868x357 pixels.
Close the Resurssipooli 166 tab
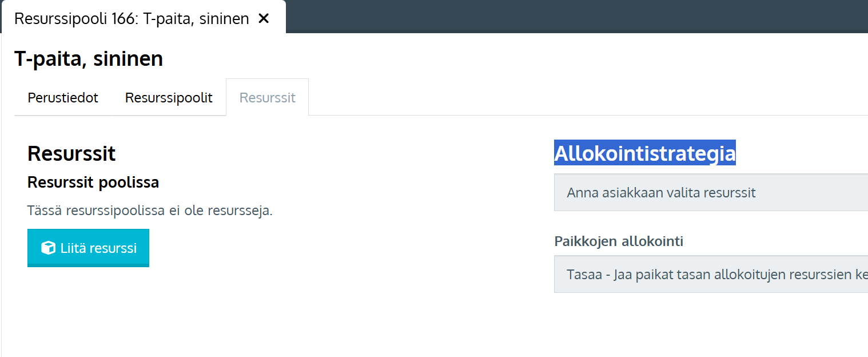pos(264,18)
